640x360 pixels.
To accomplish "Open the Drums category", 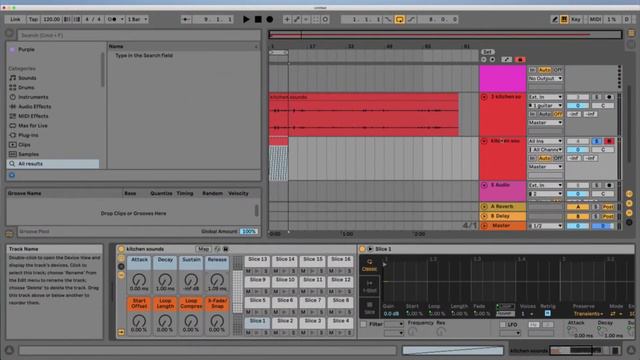I will (26, 87).
